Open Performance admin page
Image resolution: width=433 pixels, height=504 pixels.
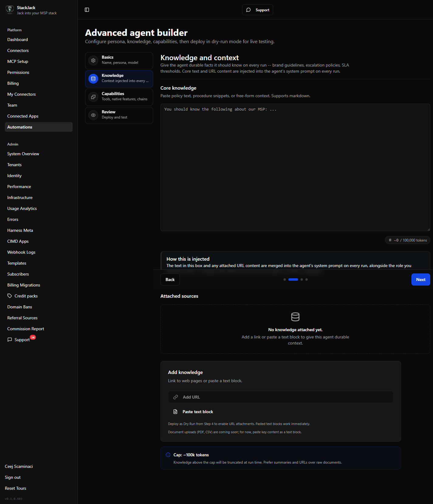(x=39, y=187)
